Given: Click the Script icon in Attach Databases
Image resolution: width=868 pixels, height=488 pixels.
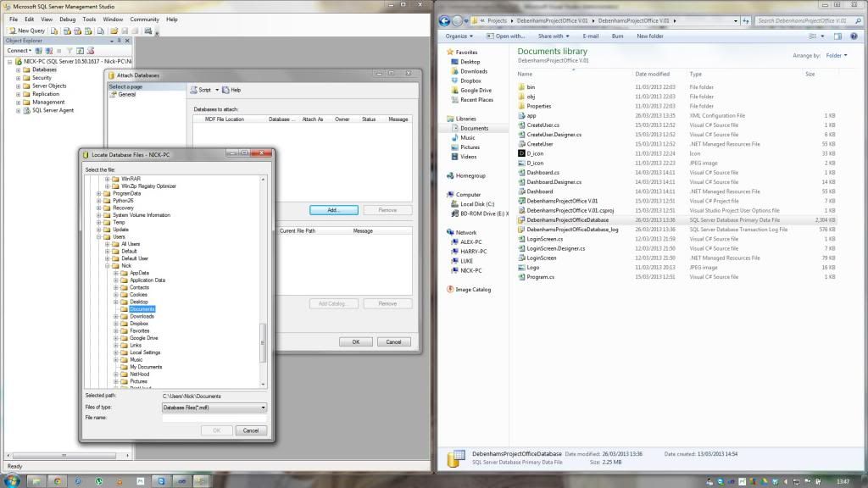Looking at the screenshot, I should [193, 90].
